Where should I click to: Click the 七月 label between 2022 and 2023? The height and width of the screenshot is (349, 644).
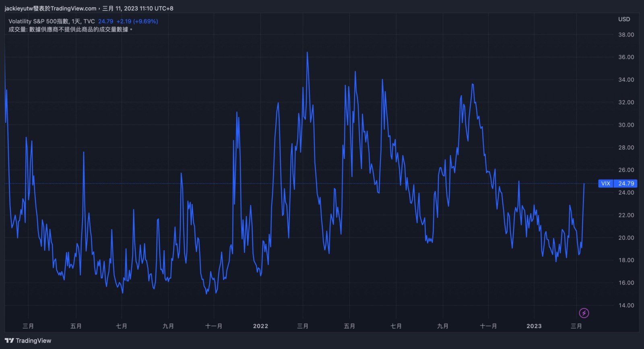click(396, 326)
